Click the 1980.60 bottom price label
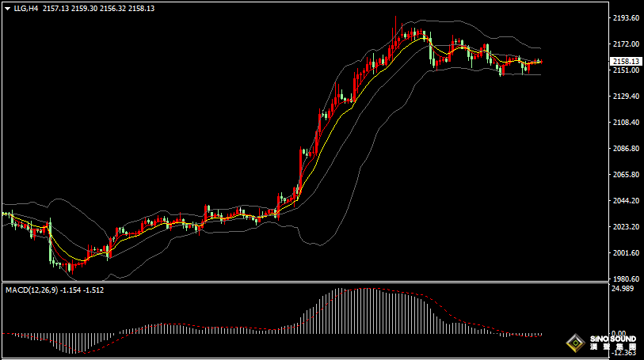This screenshot has width=644, height=360. (626, 279)
